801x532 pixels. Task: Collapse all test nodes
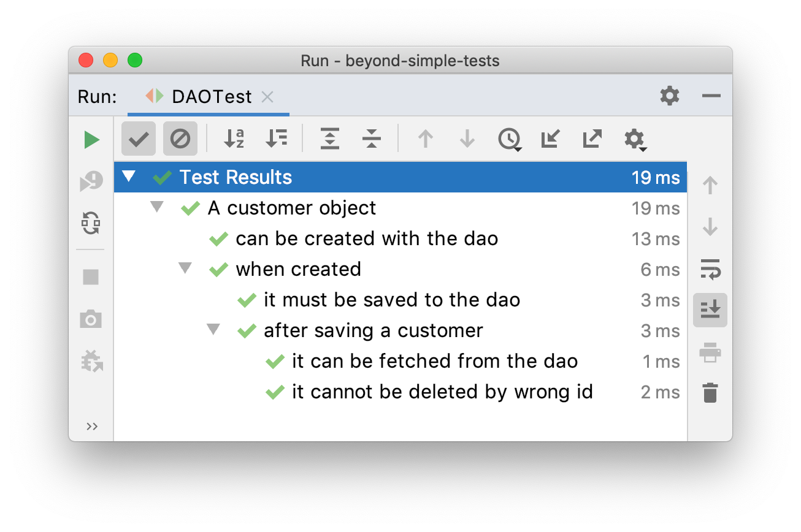pos(372,139)
